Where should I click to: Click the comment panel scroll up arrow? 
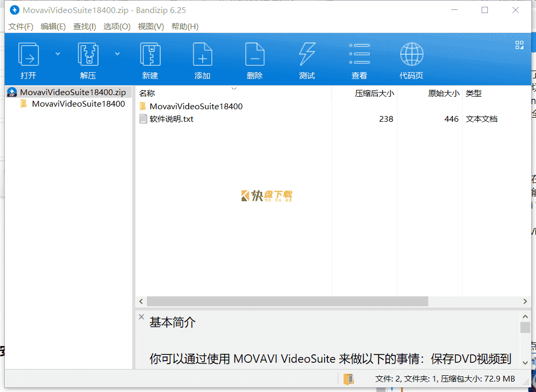click(525, 316)
